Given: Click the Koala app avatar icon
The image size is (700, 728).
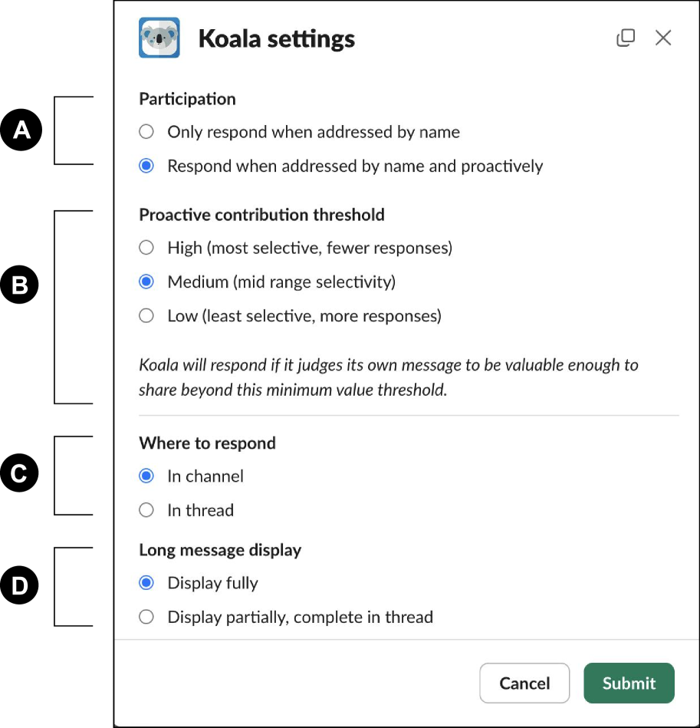Looking at the screenshot, I should pos(159,38).
